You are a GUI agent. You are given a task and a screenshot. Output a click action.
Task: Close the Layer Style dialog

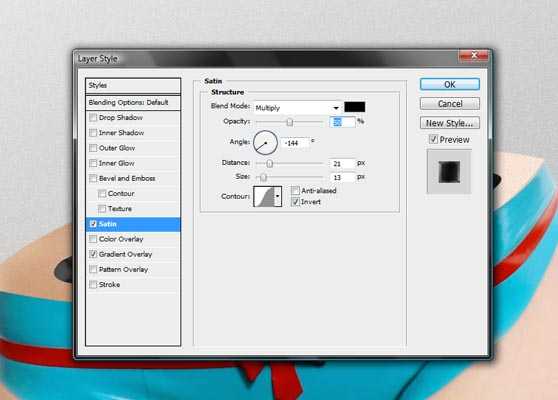coord(474,56)
